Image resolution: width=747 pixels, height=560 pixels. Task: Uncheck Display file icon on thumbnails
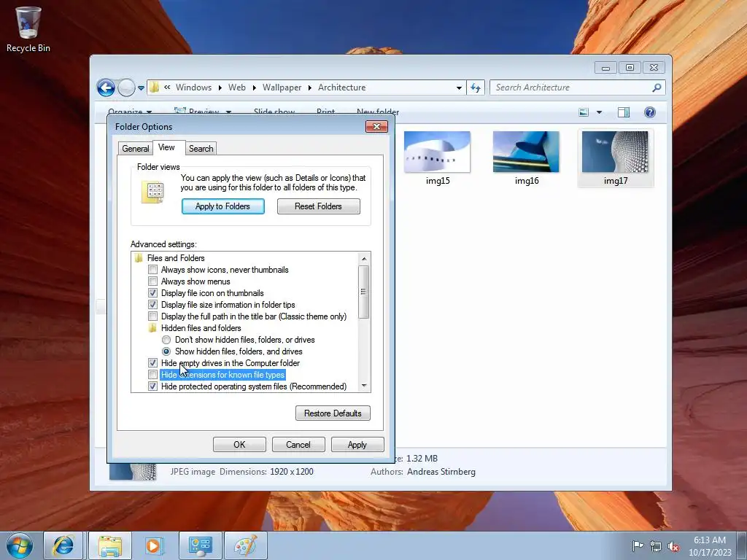tap(152, 293)
